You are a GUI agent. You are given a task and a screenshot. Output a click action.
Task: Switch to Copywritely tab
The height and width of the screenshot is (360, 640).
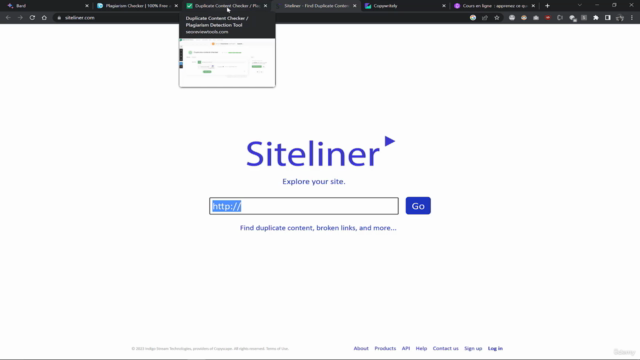(x=404, y=6)
